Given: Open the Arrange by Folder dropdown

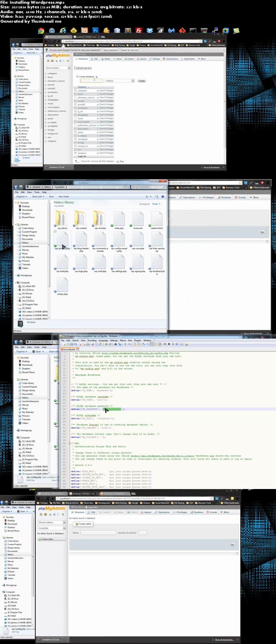Looking at the screenshot, I should coord(156,204).
